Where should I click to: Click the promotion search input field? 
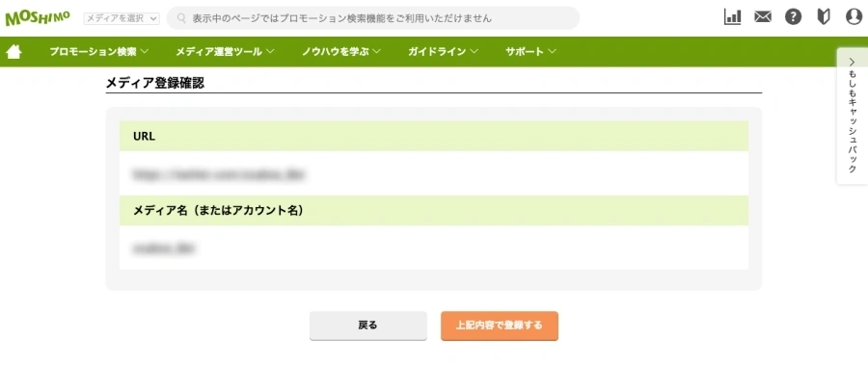pos(373,18)
